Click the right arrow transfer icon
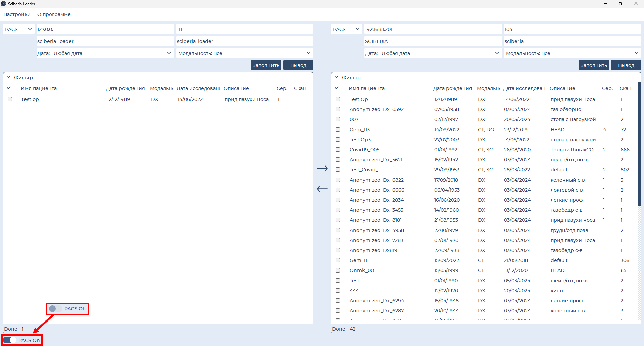The height and width of the screenshot is (346, 644). pos(322,168)
